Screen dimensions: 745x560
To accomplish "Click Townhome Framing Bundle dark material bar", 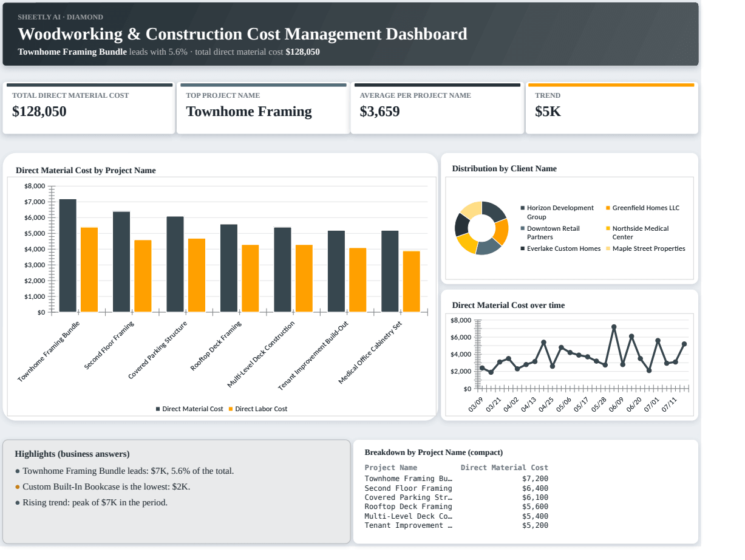I will (x=67, y=256).
